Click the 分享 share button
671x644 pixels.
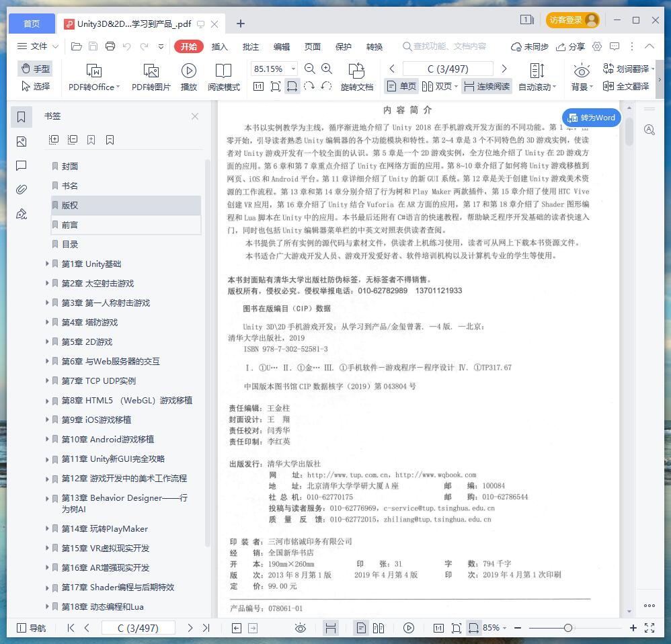click(570, 46)
